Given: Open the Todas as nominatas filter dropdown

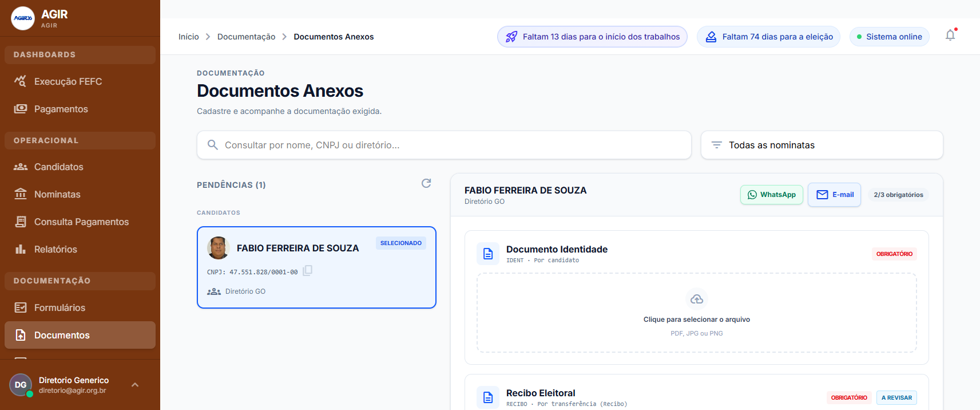Looking at the screenshot, I should click(x=822, y=145).
